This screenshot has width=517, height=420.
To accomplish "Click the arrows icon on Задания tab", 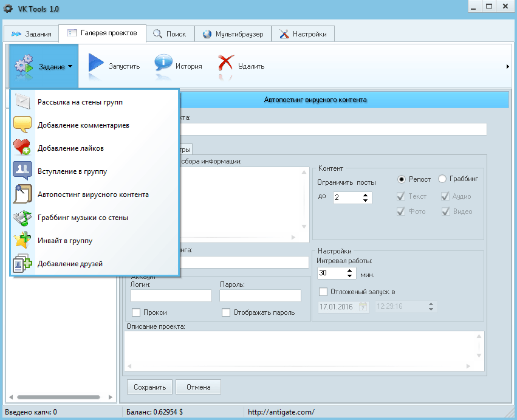I will (16, 34).
